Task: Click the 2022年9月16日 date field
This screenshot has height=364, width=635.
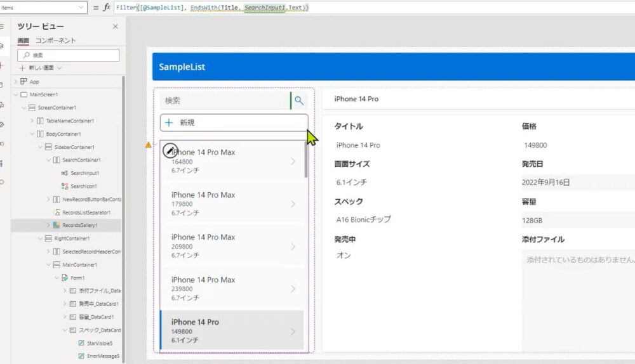Action: coord(578,183)
